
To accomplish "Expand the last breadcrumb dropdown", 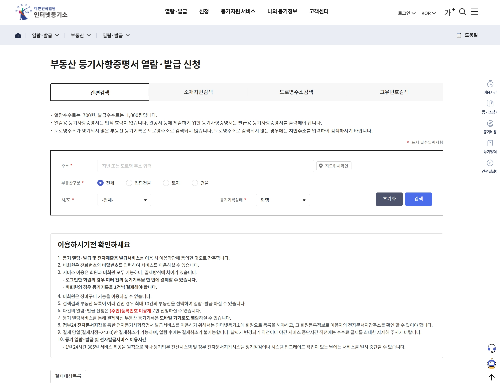I will [x=116, y=35].
